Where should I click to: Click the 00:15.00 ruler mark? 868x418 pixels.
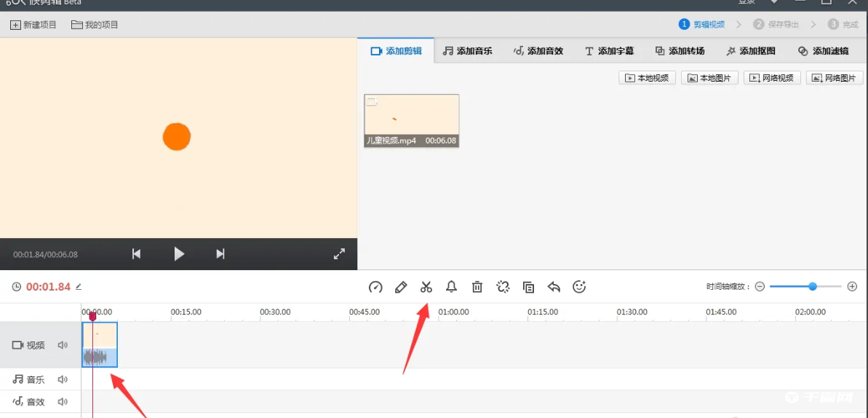186,312
